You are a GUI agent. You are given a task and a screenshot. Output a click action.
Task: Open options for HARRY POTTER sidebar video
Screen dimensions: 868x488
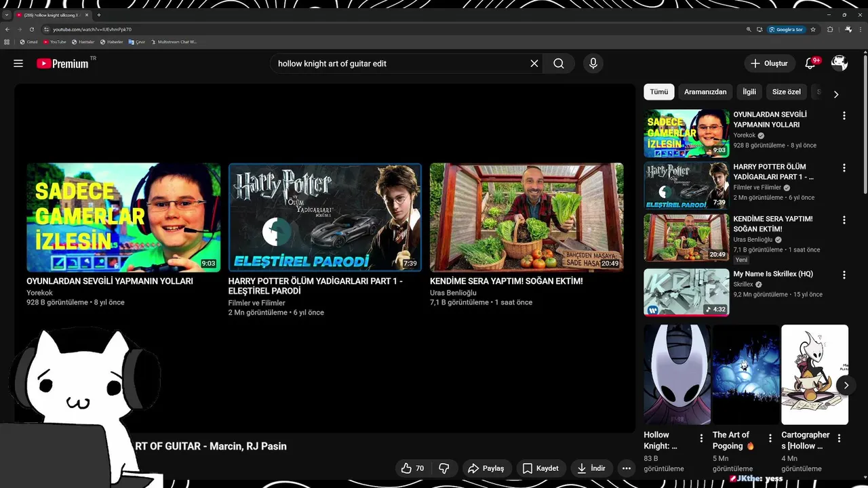pyautogui.click(x=844, y=167)
